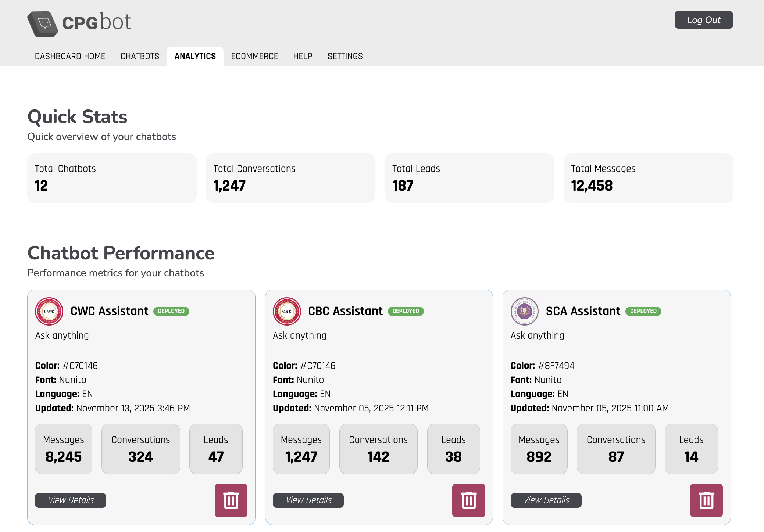Click the CWC Assistant avatar icon
Viewport: 764px width, 532px height.
[x=49, y=311]
